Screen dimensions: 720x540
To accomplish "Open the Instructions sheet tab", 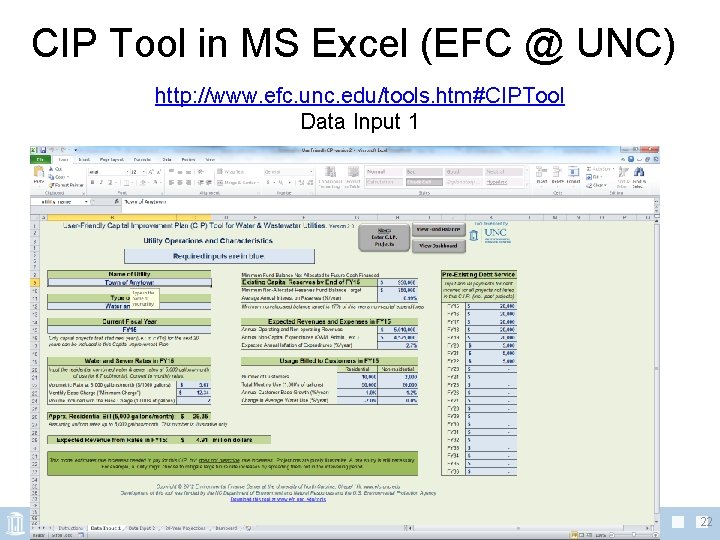I will coord(70,528).
